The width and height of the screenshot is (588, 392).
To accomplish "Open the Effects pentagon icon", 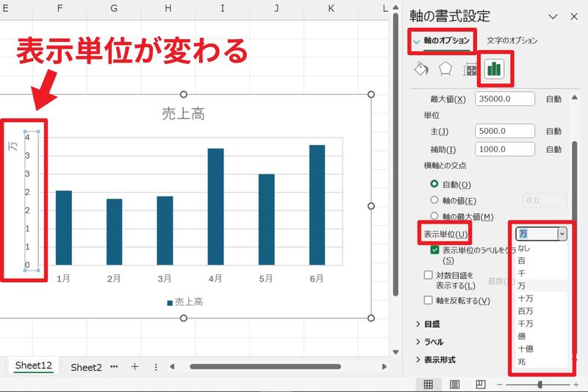I will (x=445, y=69).
